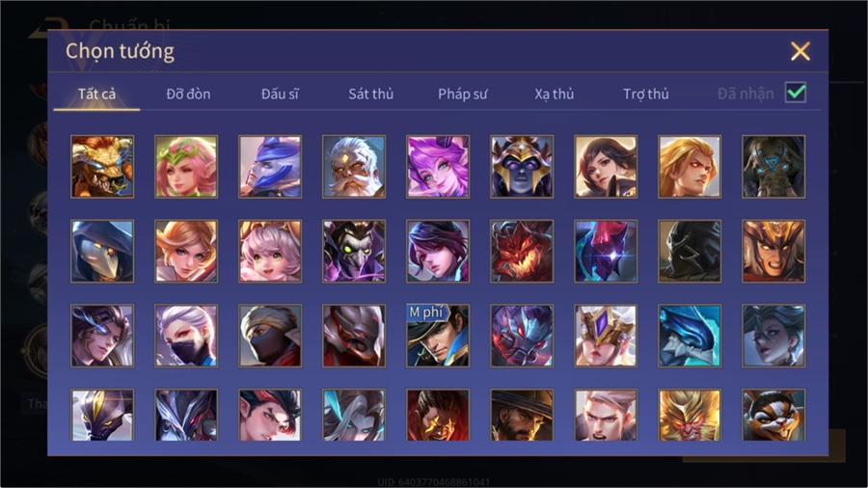Screen dimensions: 868x488
Task: Close the Chọn tướng dialog
Action: tap(800, 51)
